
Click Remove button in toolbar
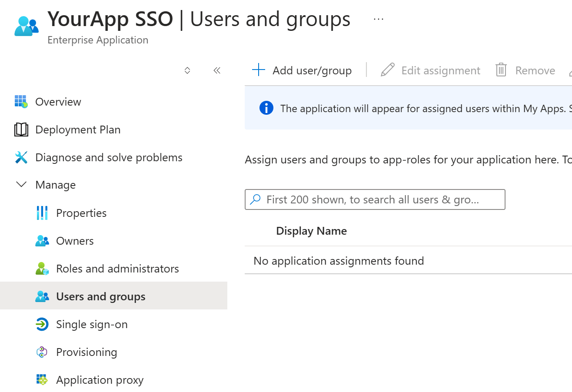(525, 70)
